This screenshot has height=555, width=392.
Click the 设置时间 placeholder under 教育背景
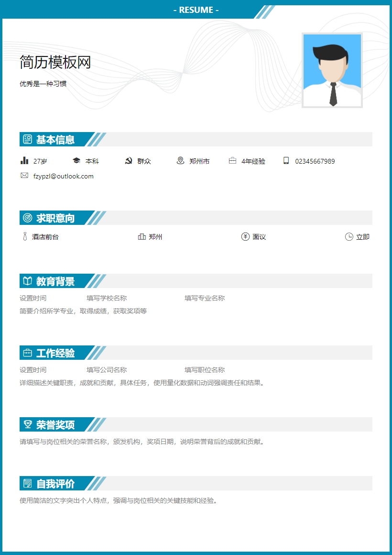tap(32, 298)
